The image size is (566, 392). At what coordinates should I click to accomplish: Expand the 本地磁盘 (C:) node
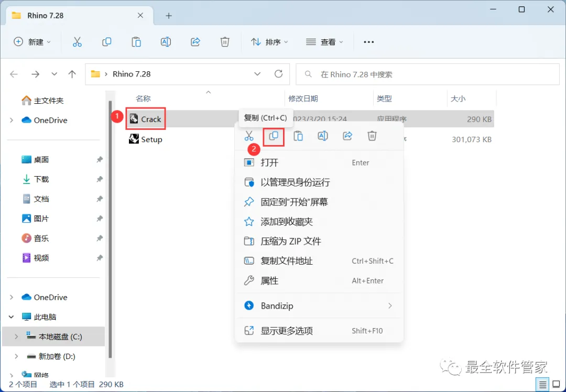(16, 336)
